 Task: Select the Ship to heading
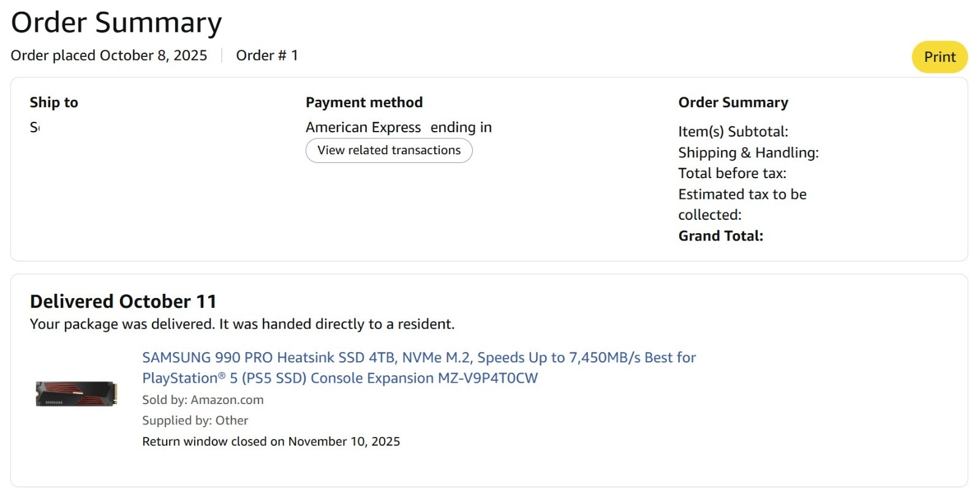(54, 102)
